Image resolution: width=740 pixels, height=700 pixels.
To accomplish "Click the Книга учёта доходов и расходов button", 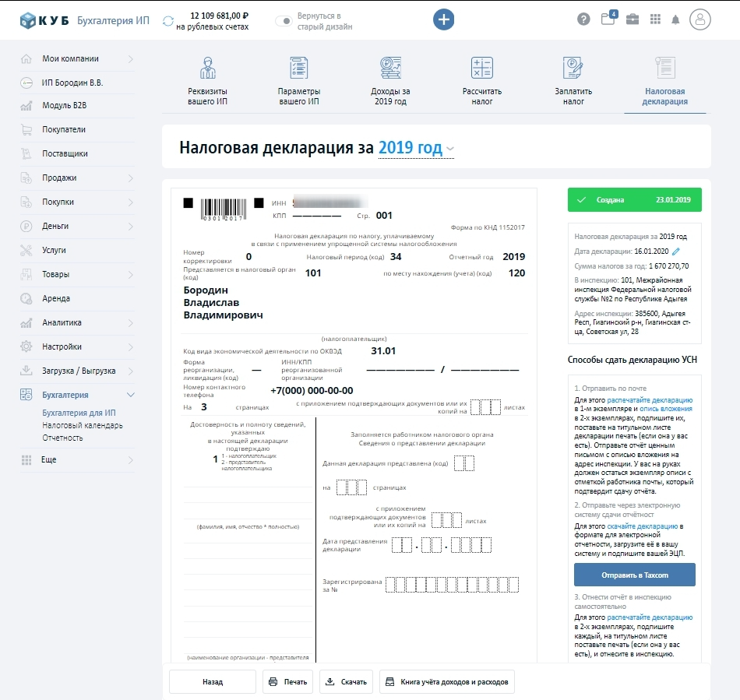I will 449,681.
